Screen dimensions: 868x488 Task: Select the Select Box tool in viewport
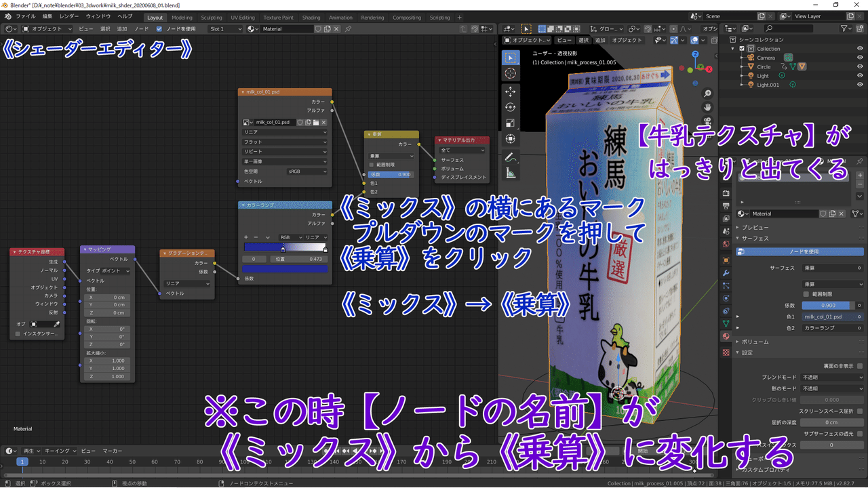[x=510, y=58]
